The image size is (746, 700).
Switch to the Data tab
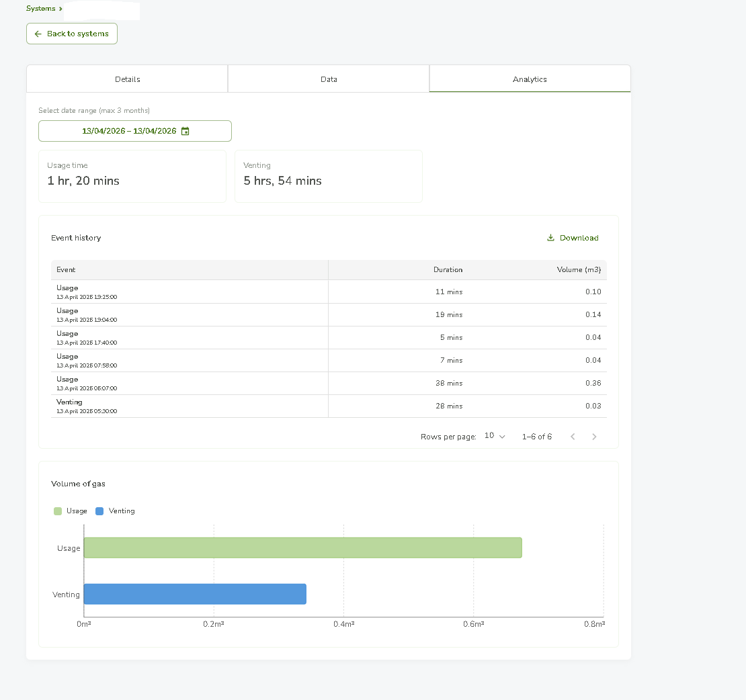[329, 79]
